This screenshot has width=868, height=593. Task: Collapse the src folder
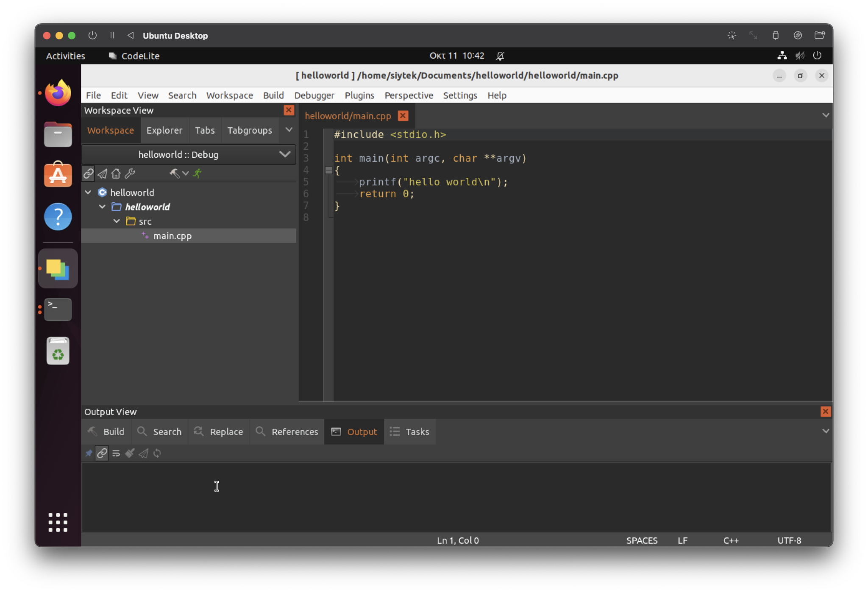tap(117, 221)
